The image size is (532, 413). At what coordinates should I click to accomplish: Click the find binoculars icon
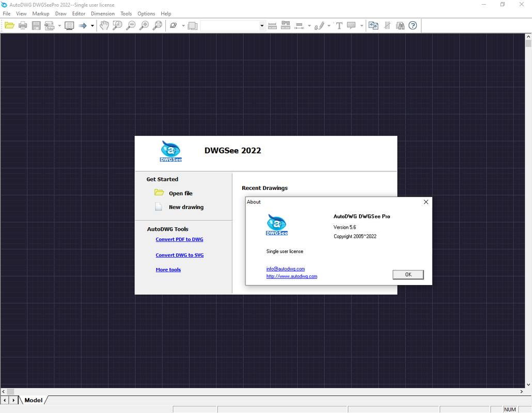click(x=400, y=25)
